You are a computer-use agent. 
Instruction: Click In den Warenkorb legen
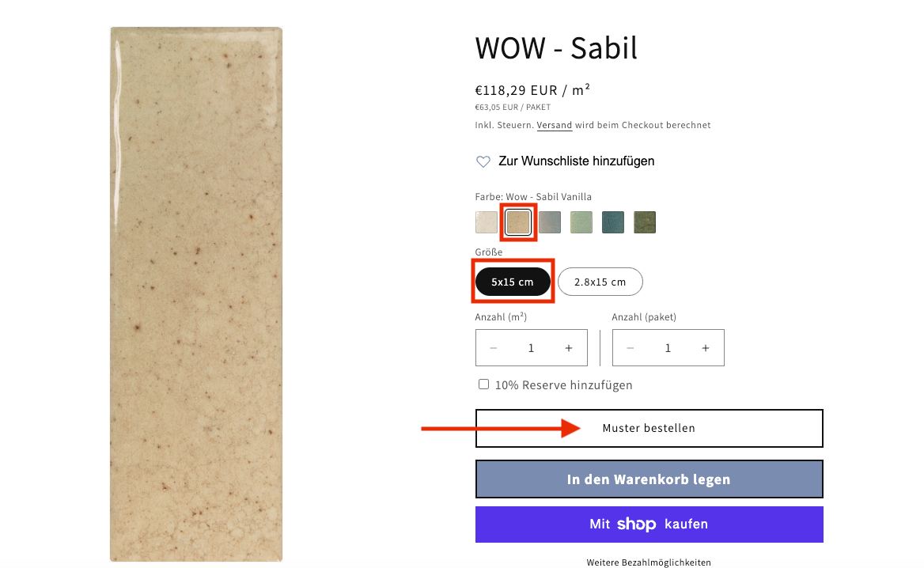[649, 479]
